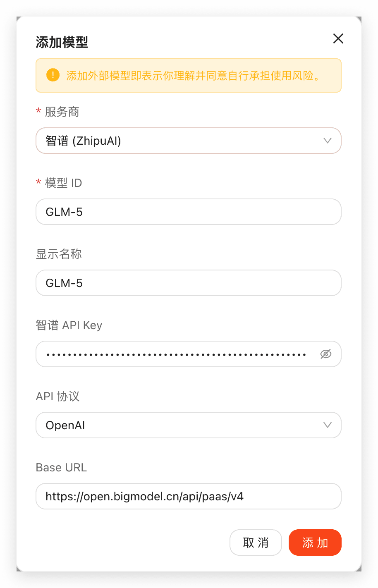The width and height of the screenshot is (378, 588).
Task: Click the 服务商 field label
Action: pos(62,112)
